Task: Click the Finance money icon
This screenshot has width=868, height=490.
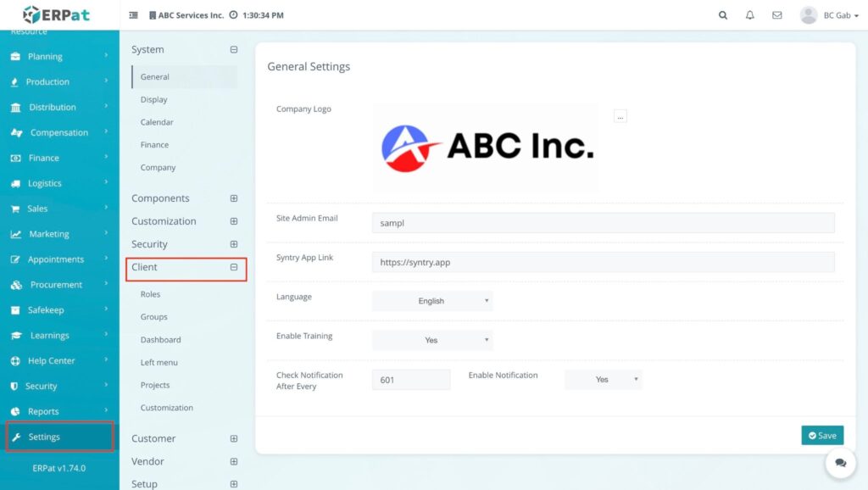Action: point(15,159)
